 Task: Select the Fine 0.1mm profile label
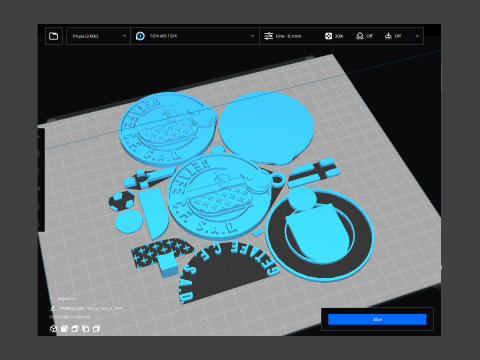tap(289, 36)
